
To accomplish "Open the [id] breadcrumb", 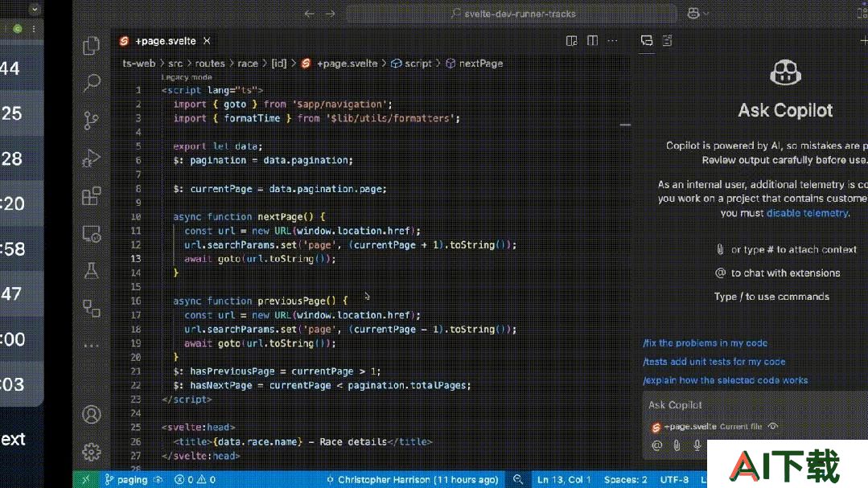I will [279, 64].
